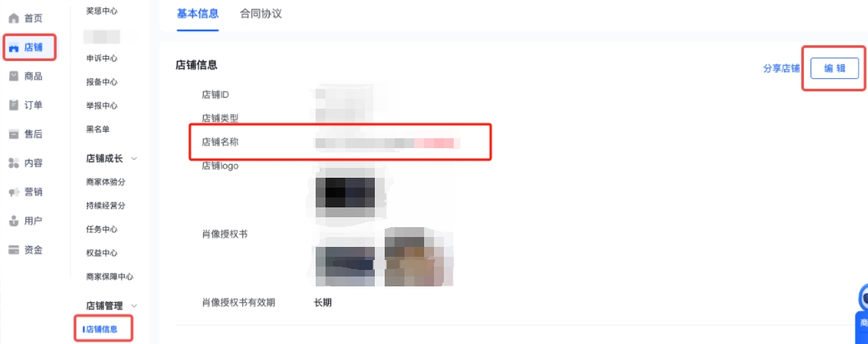Click the 首页 home icon

click(x=14, y=18)
